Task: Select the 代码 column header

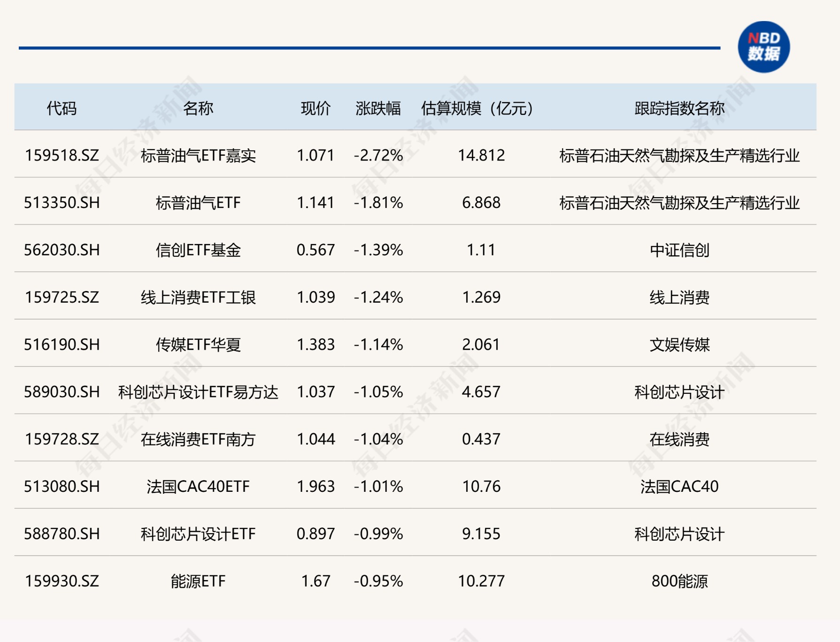Action: click(x=62, y=108)
